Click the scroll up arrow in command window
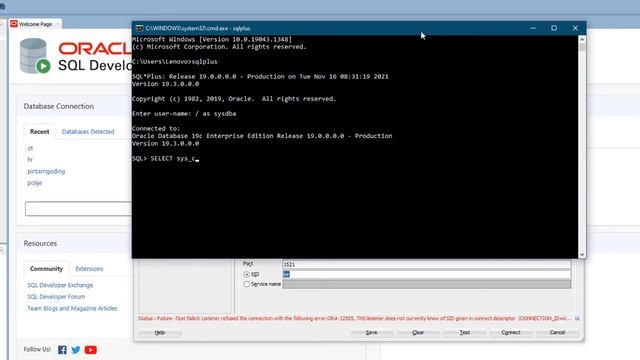The width and height of the screenshot is (640, 360). (582, 40)
